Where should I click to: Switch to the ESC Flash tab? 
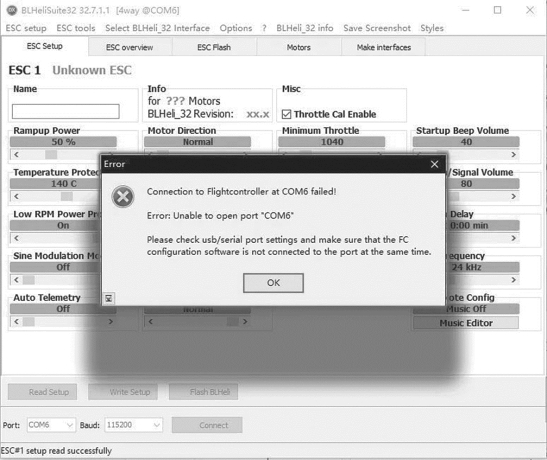[x=214, y=47]
